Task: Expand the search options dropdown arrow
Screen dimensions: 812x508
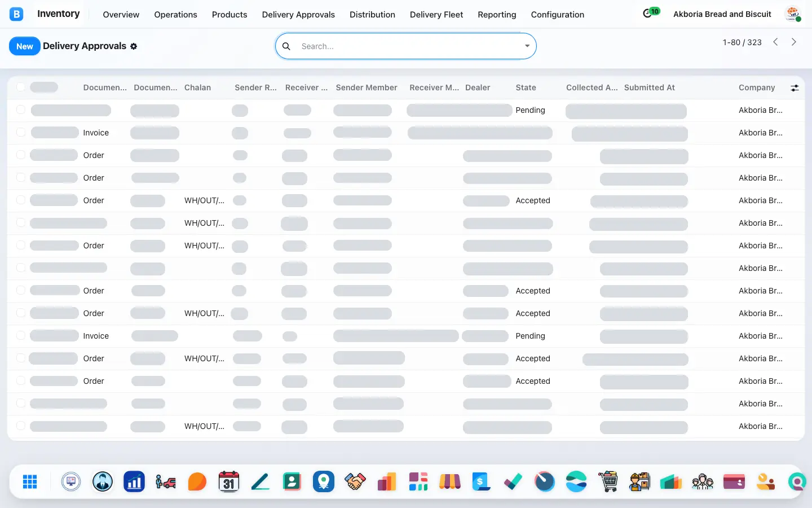Action: 527,46
